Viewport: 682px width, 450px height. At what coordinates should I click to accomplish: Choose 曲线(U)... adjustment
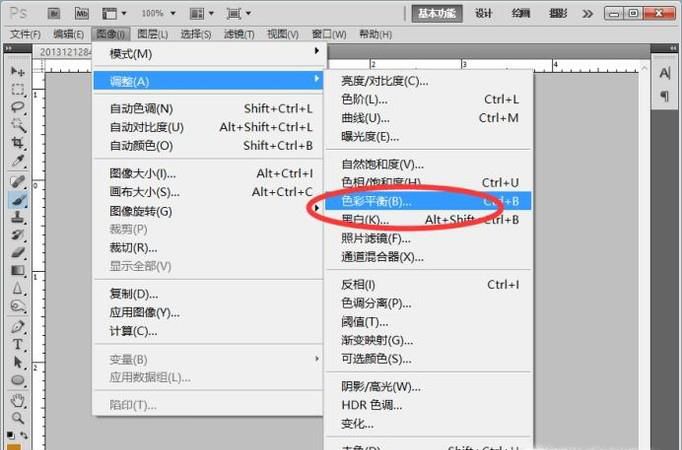click(428, 118)
